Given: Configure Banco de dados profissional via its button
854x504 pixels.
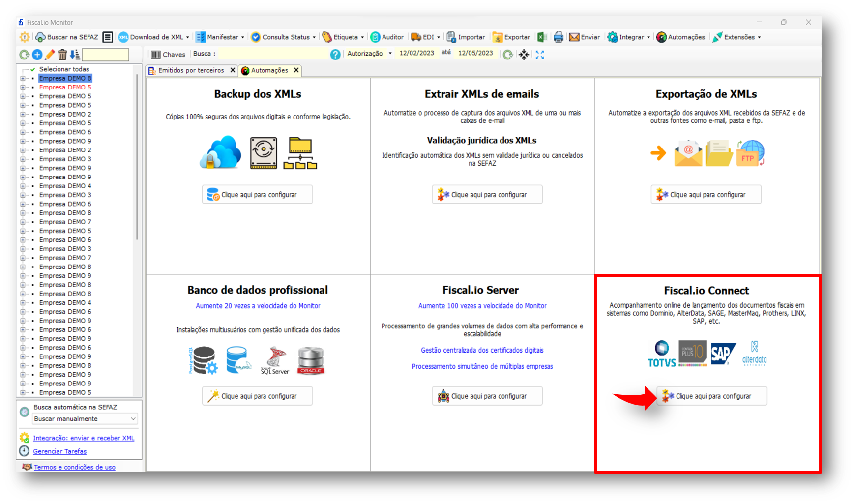Looking at the screenshot, I should coord(257,396).
